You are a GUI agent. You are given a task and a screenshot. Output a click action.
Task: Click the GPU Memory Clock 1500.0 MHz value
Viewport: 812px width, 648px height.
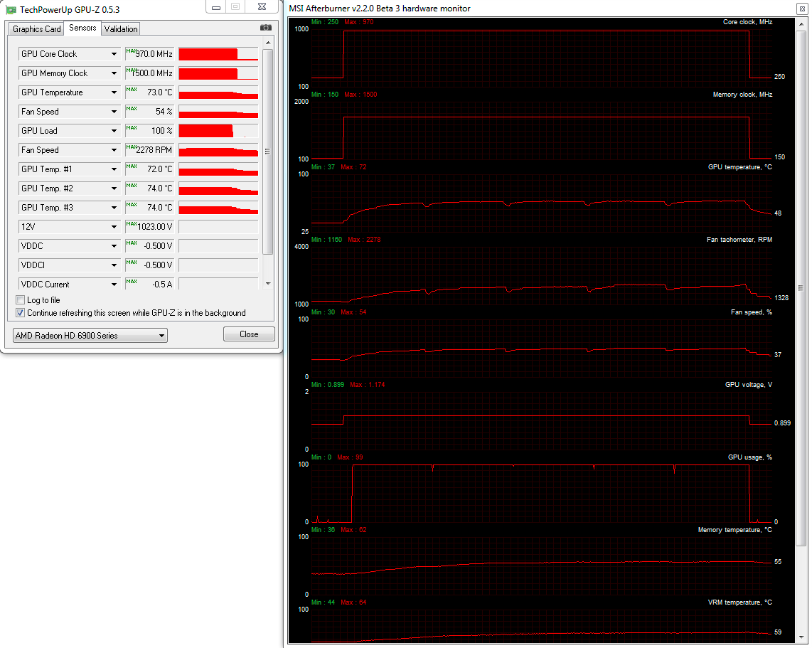click(149, 73)
